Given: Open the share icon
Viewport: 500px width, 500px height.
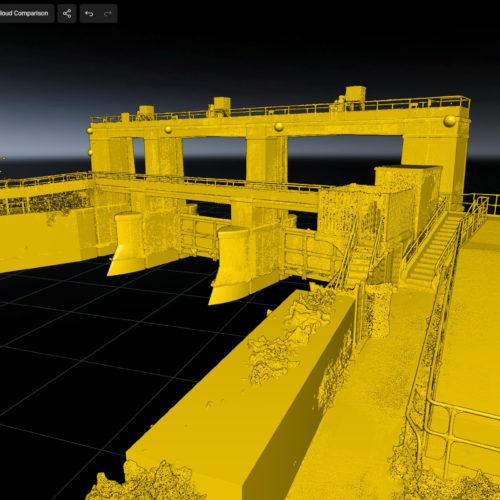Looking at the screenshot, I should point(67,13).
